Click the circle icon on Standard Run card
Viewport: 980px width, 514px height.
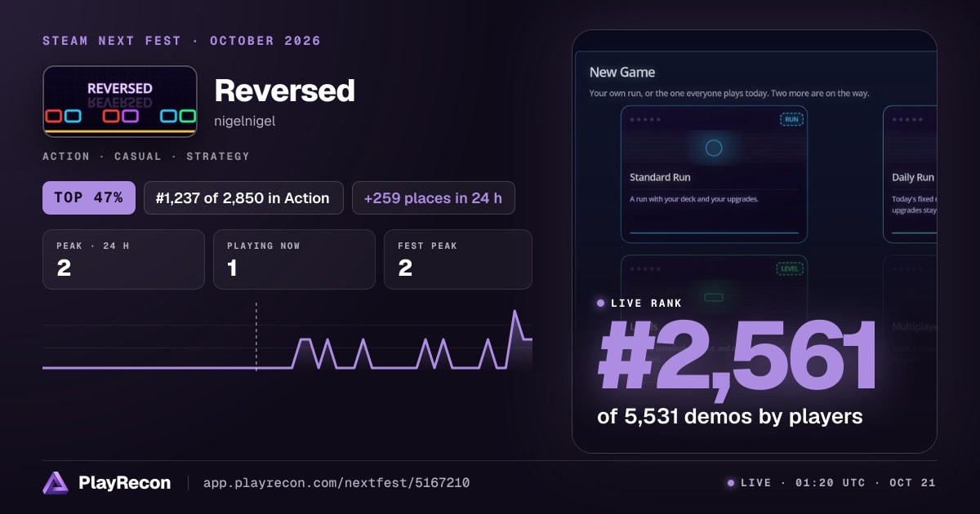click(714, 148)
